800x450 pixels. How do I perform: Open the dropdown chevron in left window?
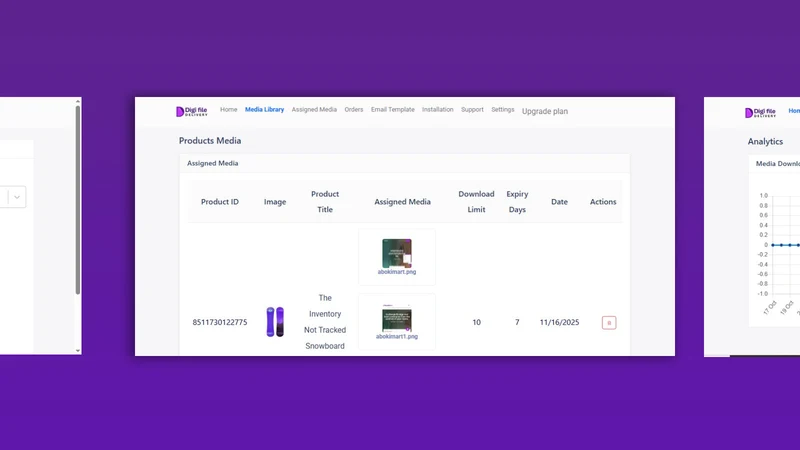click(x=17, y=197)
